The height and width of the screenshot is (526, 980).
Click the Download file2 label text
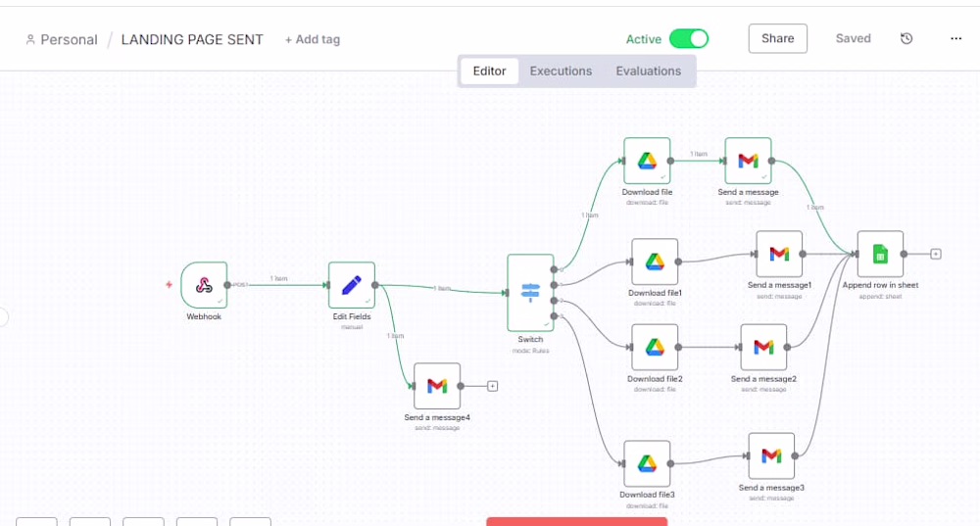(655, 378)
